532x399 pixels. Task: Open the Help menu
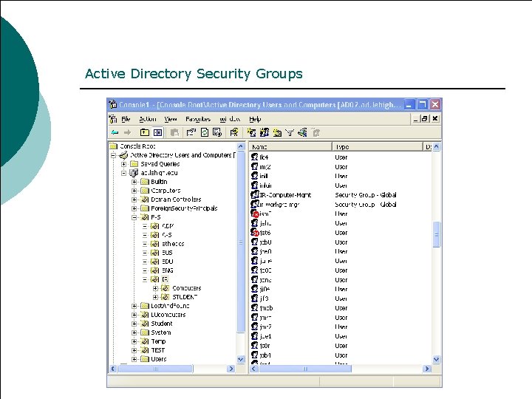click(x=255, y=119)
